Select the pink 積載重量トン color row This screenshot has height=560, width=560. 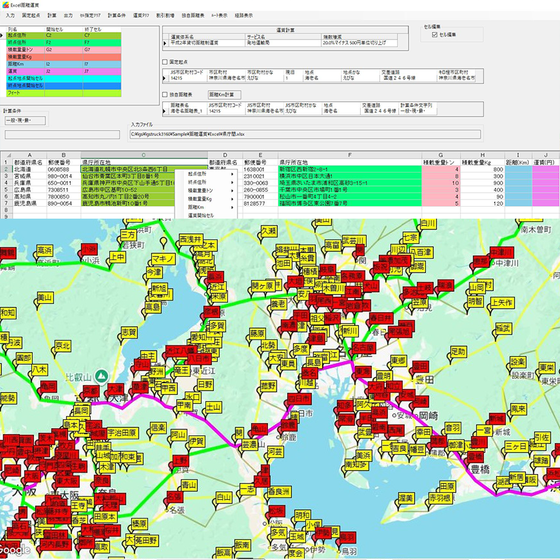[64, 50]
